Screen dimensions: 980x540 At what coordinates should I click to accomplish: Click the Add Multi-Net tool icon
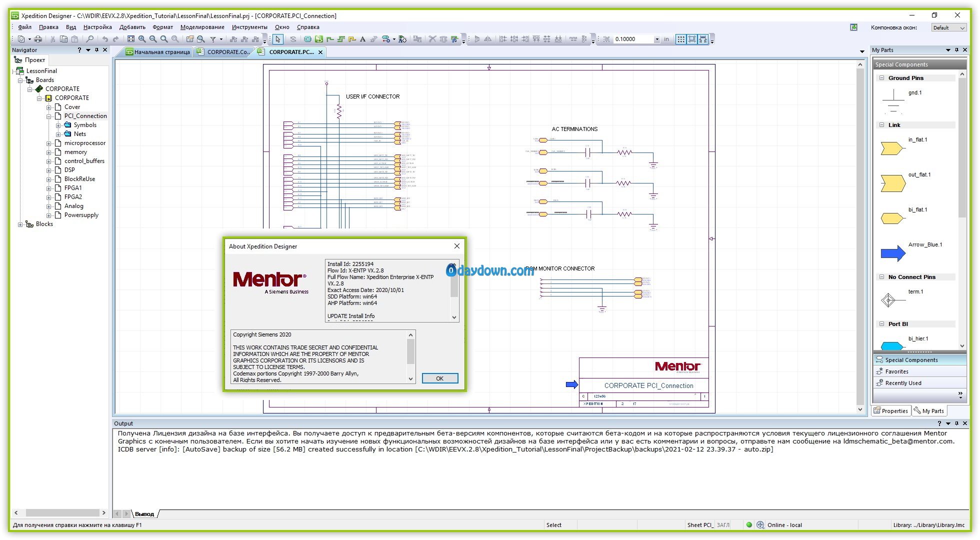point(341,39)
